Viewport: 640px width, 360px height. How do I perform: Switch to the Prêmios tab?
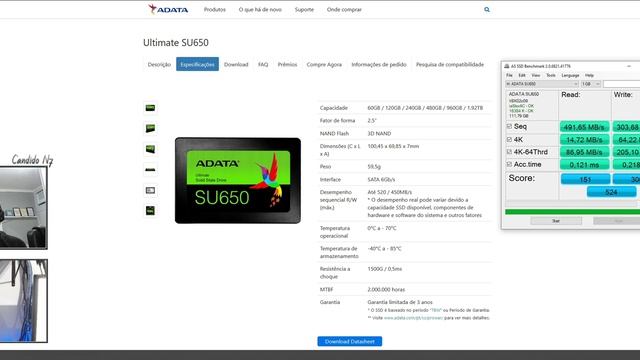coord(287,64)
